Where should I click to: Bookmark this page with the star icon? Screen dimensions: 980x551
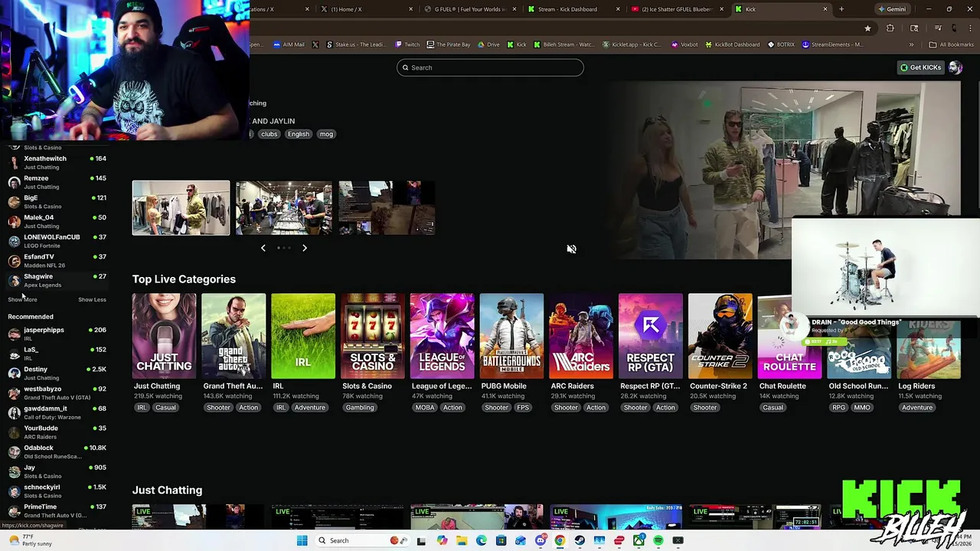pyautogui.click(x=867, y=28)
